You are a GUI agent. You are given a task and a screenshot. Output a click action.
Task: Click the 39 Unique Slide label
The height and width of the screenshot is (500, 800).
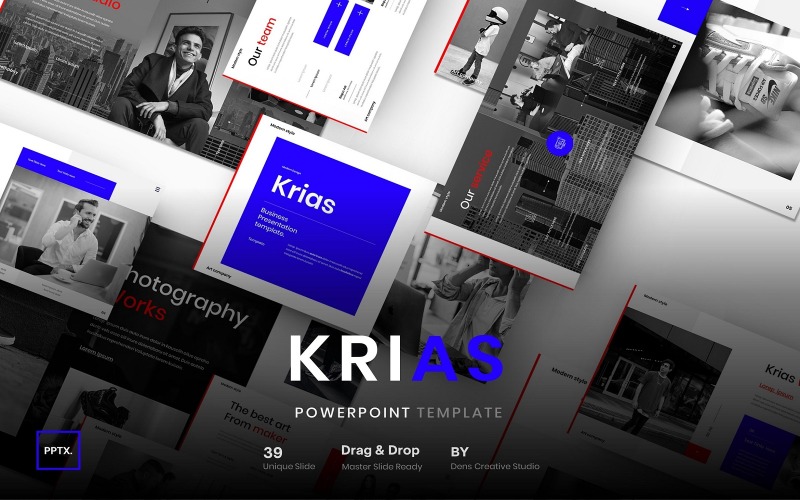pyautogui.click(x=289, y=458)
